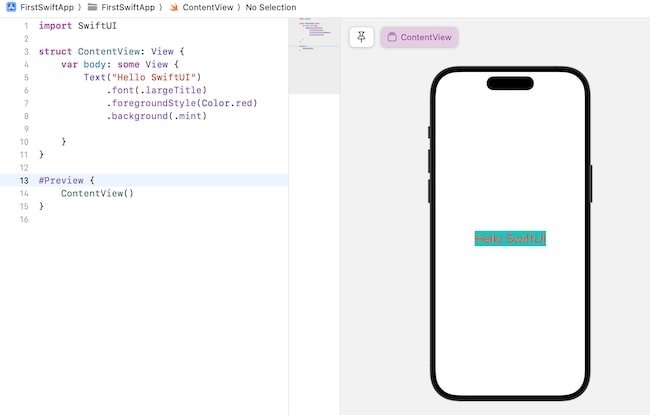Click the code minimap overview
The height and width of the screenshot is (415, 650).
coord(314,56)
